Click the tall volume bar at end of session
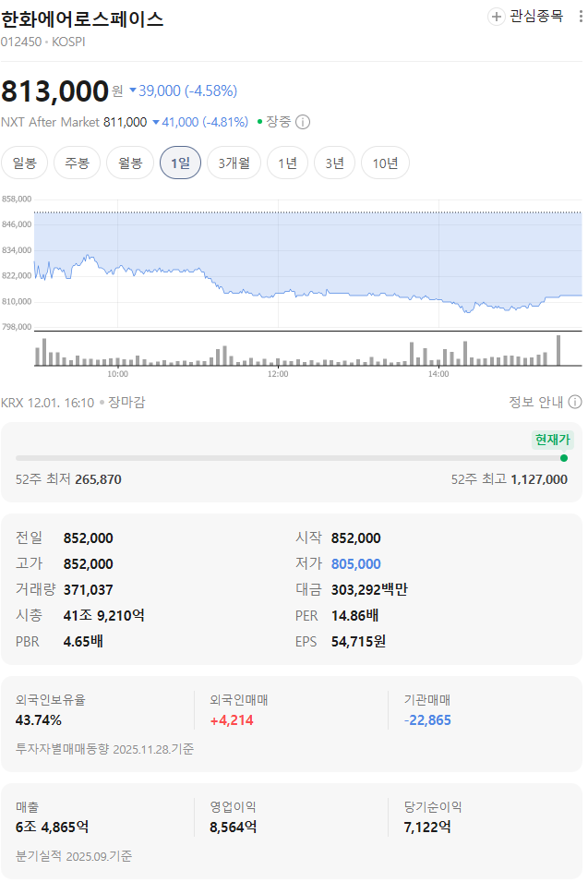This screenshot has height=882, width=588. 558,350
